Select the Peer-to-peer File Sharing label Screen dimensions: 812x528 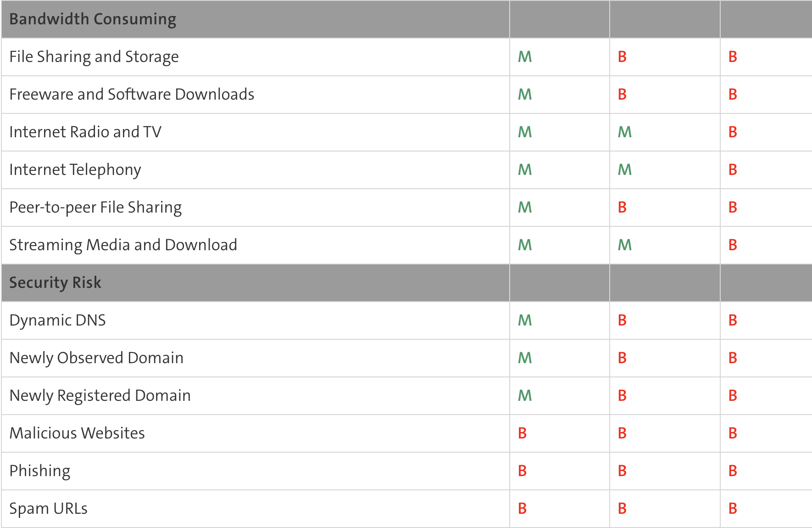pyautogui.click(x=95, y=208)
